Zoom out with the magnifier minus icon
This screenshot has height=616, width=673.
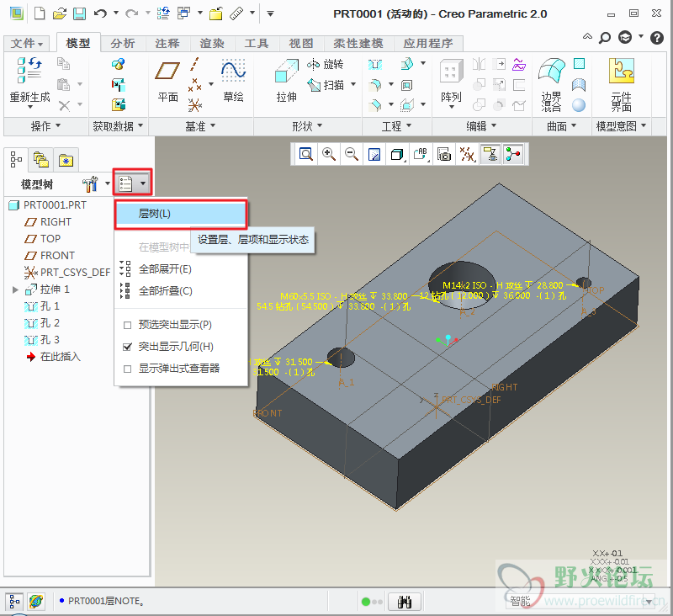coord(352,154)
